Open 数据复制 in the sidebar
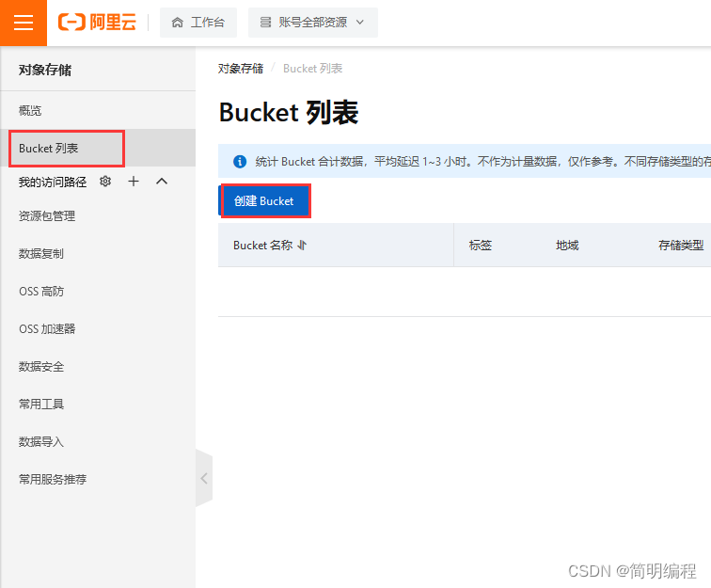The width and height of the screenshot is (711, 588). click(40, 254)
